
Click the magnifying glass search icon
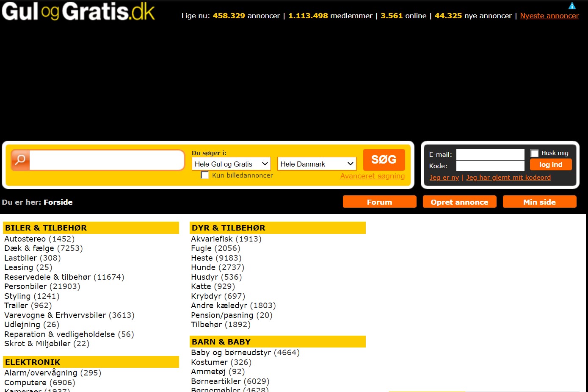point(20,160)
